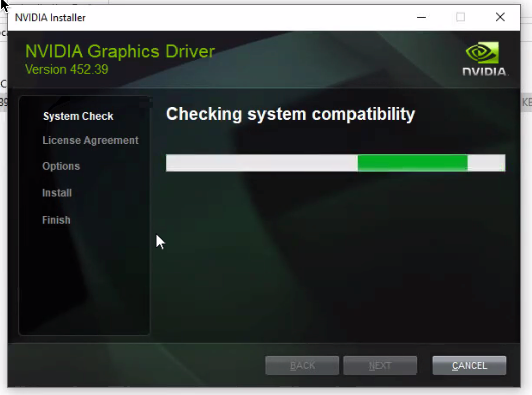Screen dimensions: 532x395
Task: Select the Install step in sidebar
Action: click(57, 193)
